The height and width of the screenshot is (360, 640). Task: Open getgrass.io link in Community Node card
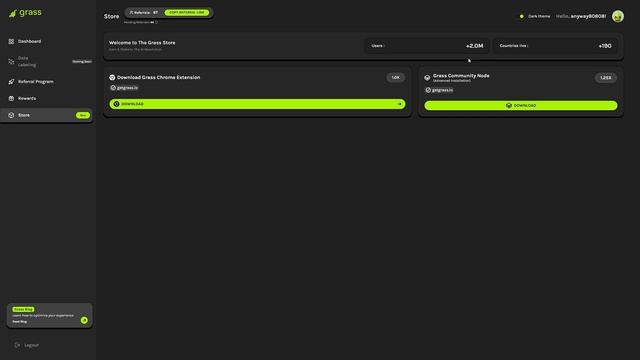(x=439, y=90)
